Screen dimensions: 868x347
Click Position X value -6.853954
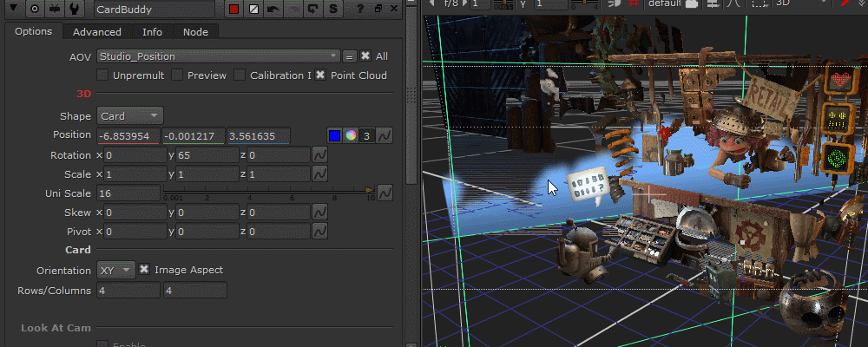(x=128, y=136)
